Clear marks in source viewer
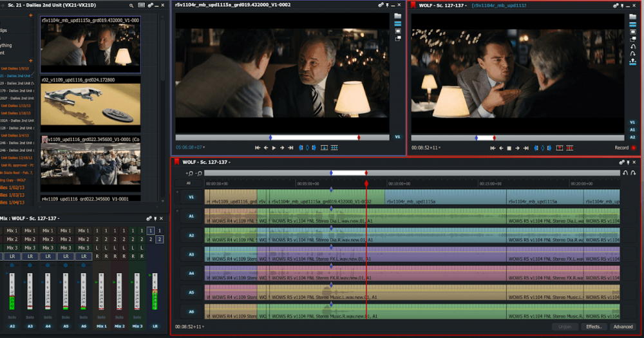This screenshot has height=338, width=644. point(307,147)
